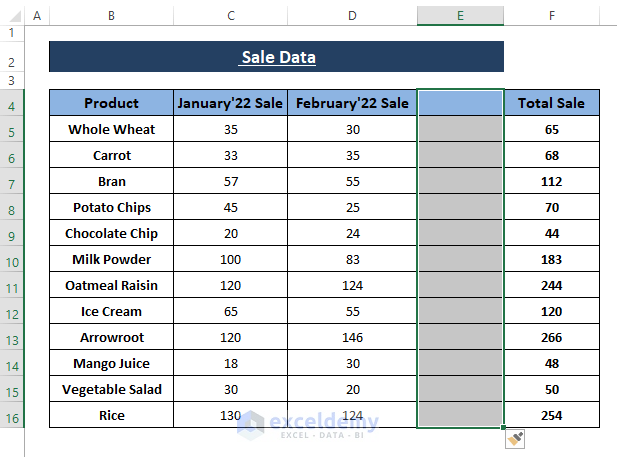Open the Insert Options paintbrush button
This screenshot has height=457, width=617.
click(x=515, y=438)
